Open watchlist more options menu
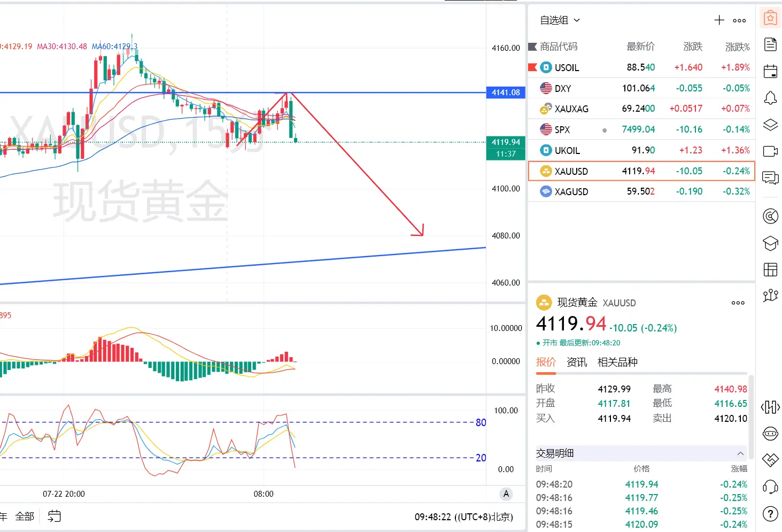The width and height of the screenshot is (782, 532). (739, 21)
